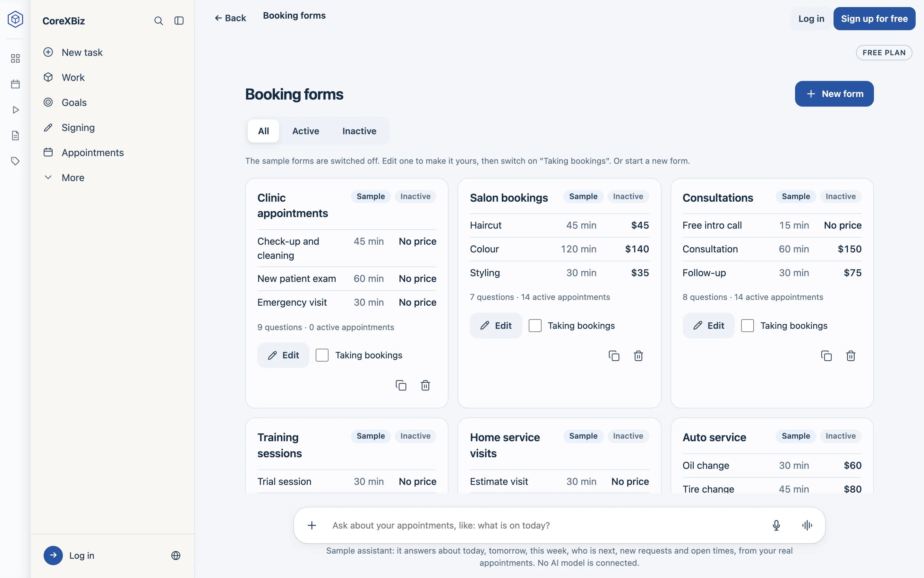
Task: Open the search icon beside CoreXBiz
Action: pos(158,21)
